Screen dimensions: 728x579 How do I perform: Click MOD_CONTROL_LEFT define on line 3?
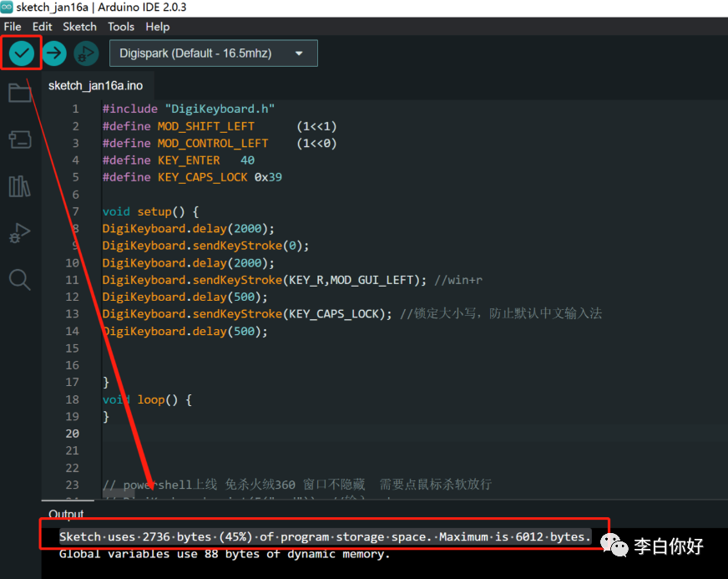pos(213,143)
